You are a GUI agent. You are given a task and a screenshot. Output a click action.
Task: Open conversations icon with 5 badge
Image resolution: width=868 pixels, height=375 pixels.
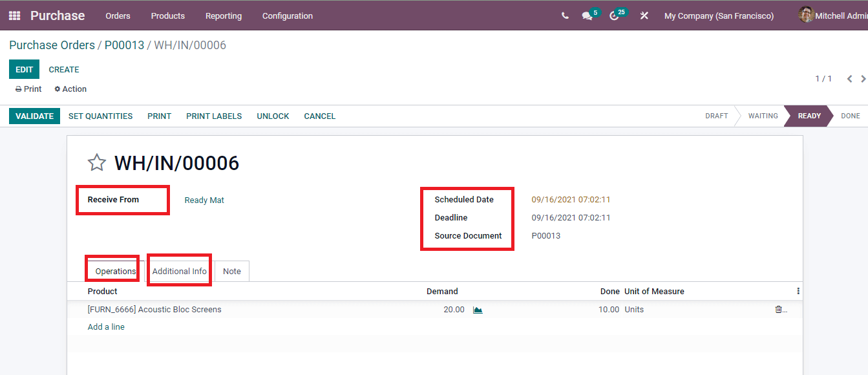(590, 15)
